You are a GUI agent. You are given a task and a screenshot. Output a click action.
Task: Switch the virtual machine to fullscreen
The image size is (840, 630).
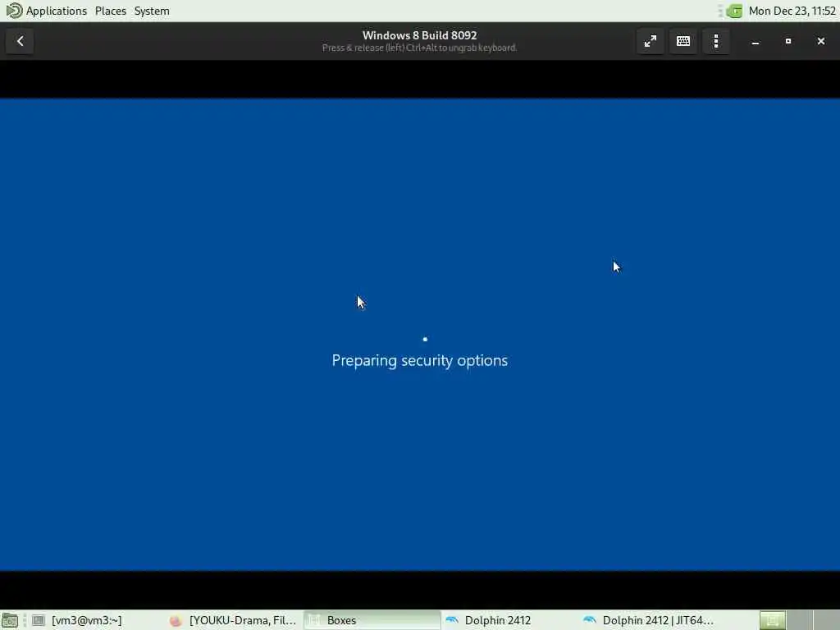tap(651, 41)
